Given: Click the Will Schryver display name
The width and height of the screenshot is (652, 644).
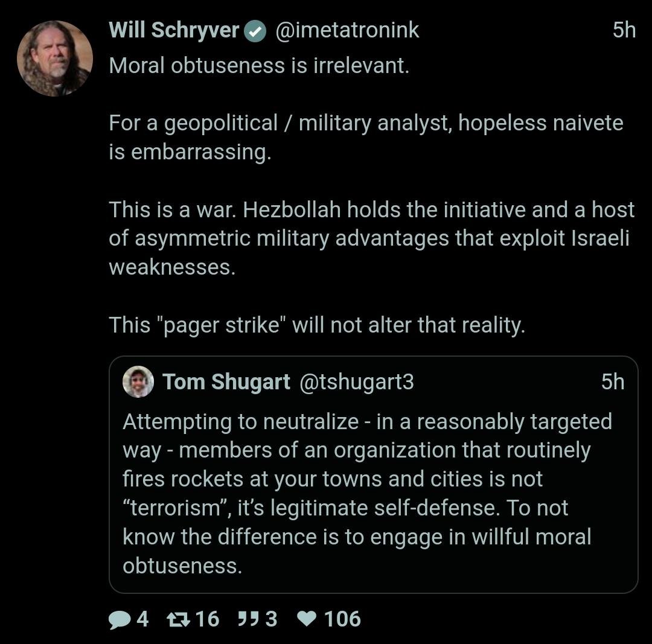Looking at the screenshot, I should click(174, 30).
